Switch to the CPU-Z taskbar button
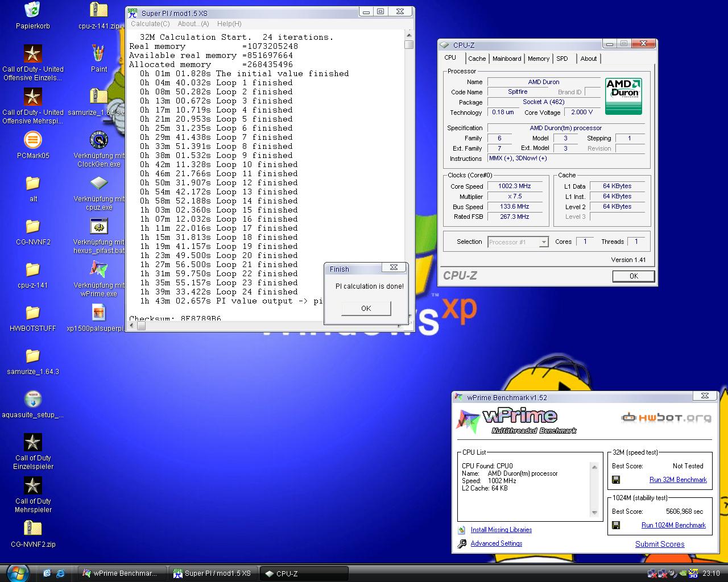The height and width of the screenshot is (582, 728). 305,573
